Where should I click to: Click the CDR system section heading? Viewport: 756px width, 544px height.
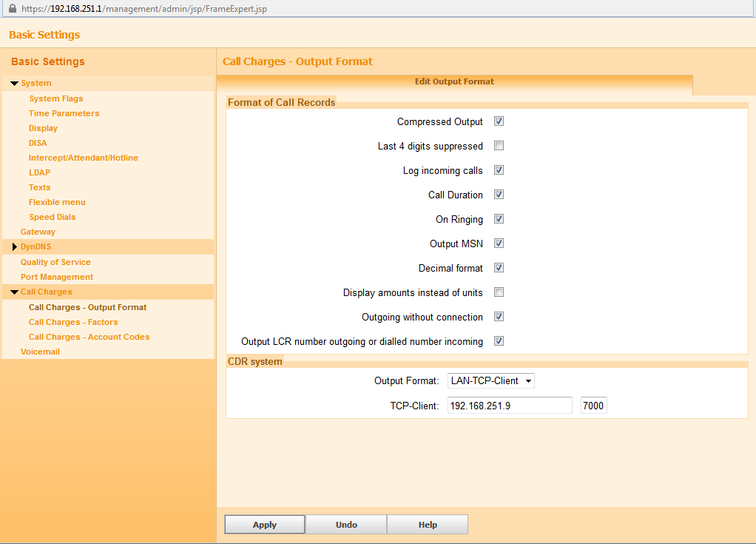[x=254, y=362]
